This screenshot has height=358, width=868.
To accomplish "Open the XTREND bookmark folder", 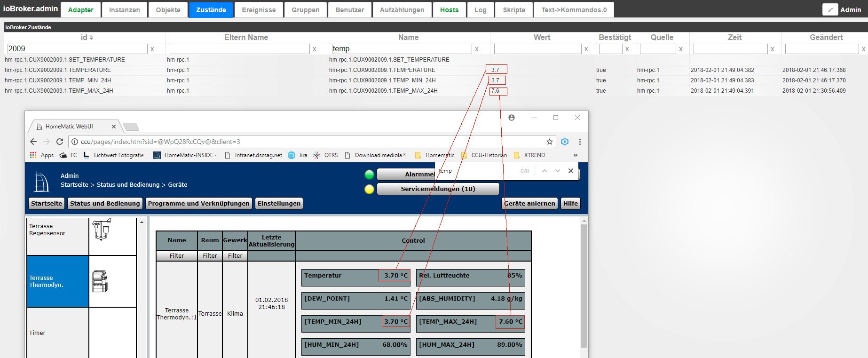I will (529, 155).
